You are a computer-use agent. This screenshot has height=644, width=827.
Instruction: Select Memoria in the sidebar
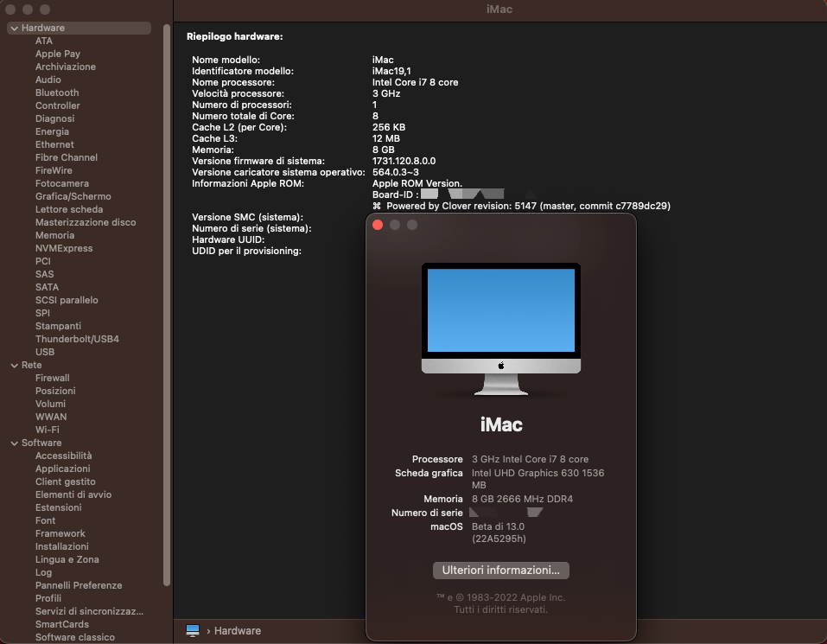click(x=54, y=235)
